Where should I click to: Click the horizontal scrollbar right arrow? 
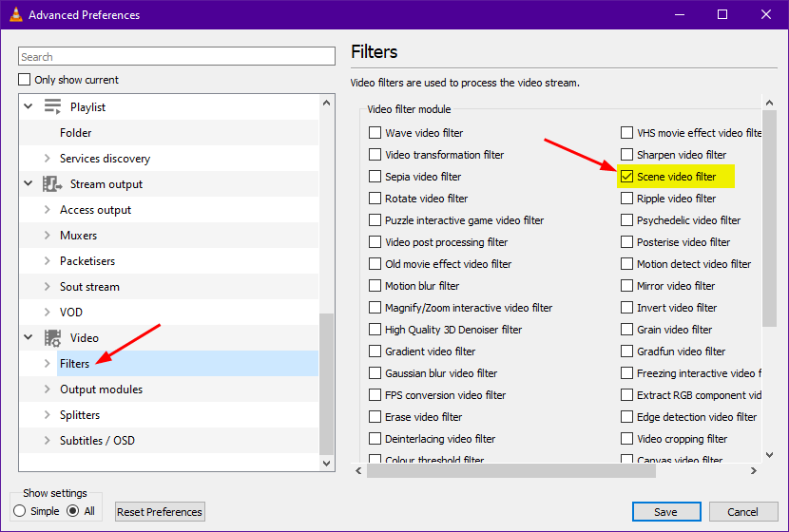pos(753,470)
